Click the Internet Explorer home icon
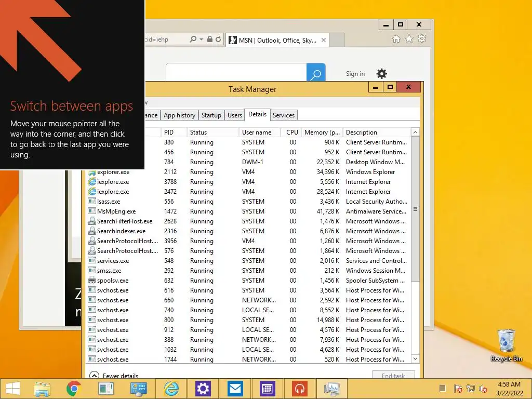The height and width of the screenshot is (399, 532). tap(396, 38)
